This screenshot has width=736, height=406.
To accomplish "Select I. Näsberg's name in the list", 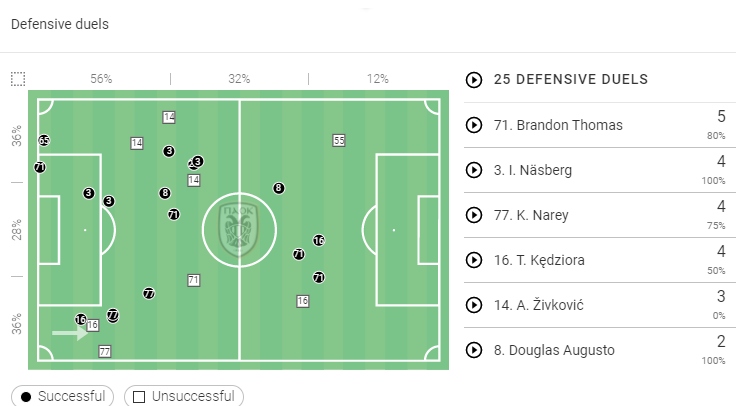I will [533, 170].
